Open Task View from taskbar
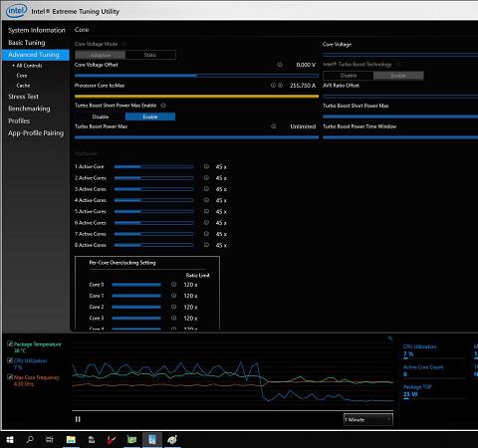This screenshot has width=478, height=448. click(x=50, y=440)
